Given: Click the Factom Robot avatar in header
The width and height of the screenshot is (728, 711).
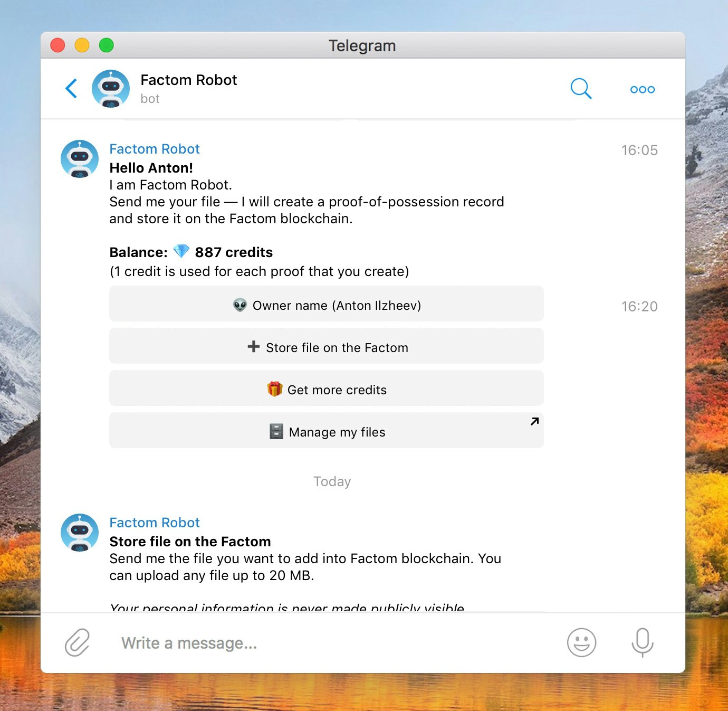Looking at the screenshot, I should tap(111, 89).
